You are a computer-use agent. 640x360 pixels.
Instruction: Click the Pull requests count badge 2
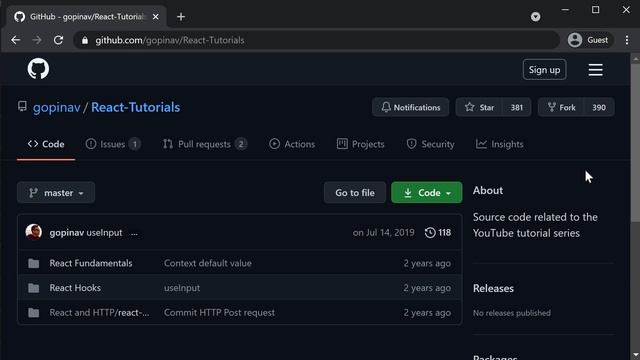click(x=241, y=144)
